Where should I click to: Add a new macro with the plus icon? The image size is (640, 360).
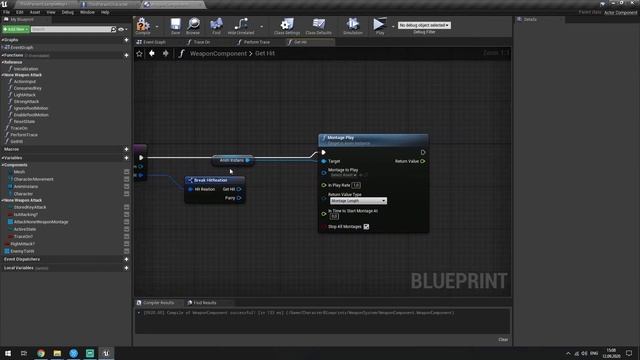pyautogui.click(x=126, y=149)
